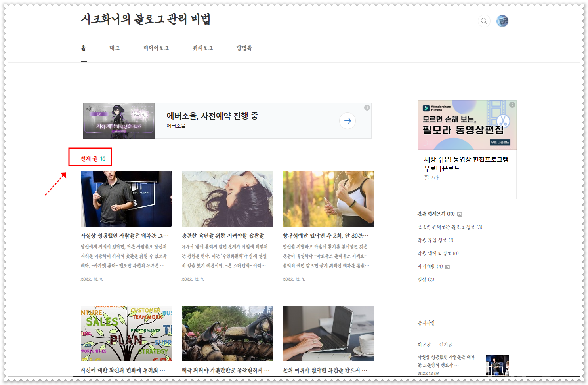The height and width of the screenshot is (385, 588).
Task: Open post title 충분한 숙면을 위한 지켜야할 습관들
Action: (x=223, y=236)
